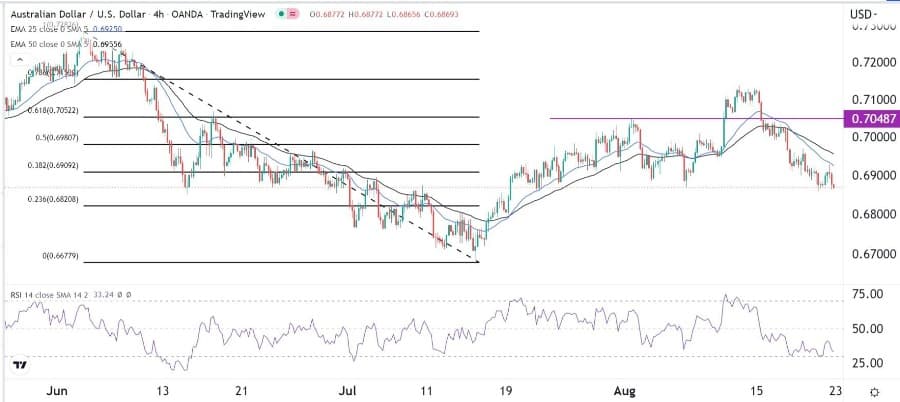Click the RSI 25.00 scale label
Image resolution: width=900 pixels, height=402 pixels.
point(867,363)
